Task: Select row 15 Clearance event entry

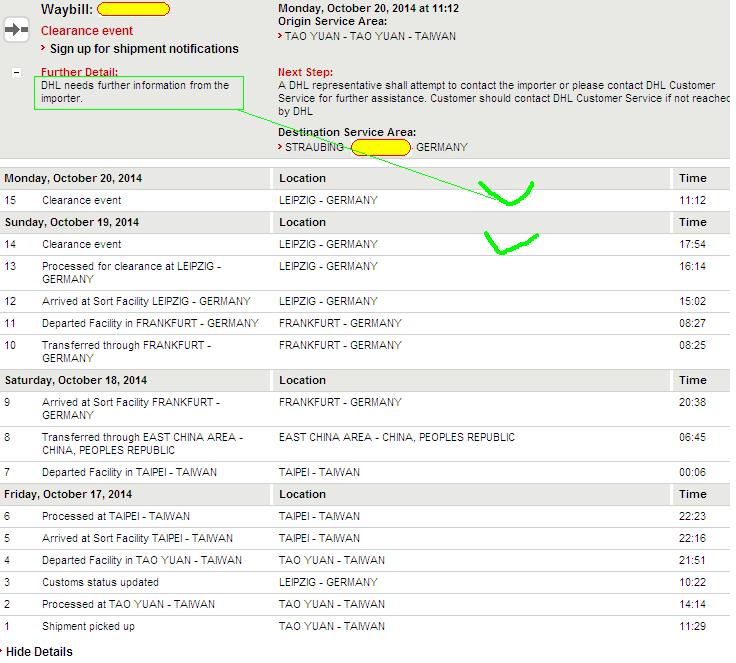Action: tap(365, 200)
